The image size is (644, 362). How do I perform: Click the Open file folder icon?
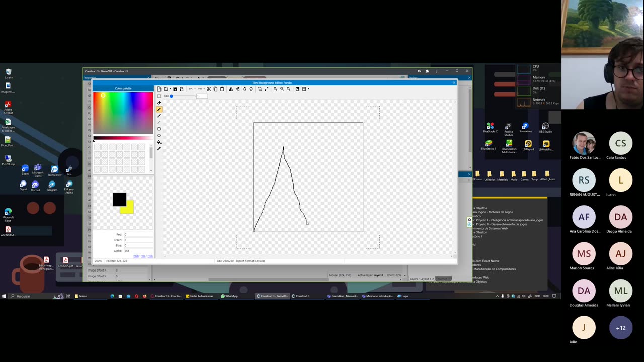click(166, 89)
